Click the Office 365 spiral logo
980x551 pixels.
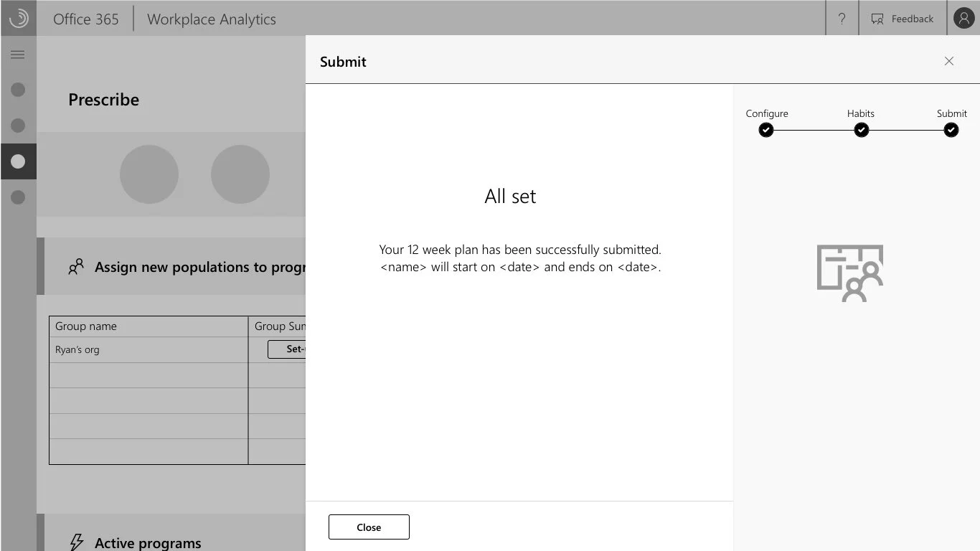click(17, 18)
